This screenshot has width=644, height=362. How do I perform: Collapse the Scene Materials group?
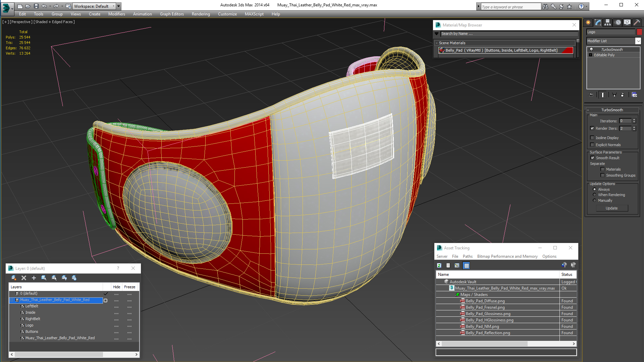[x=437, y=43]
